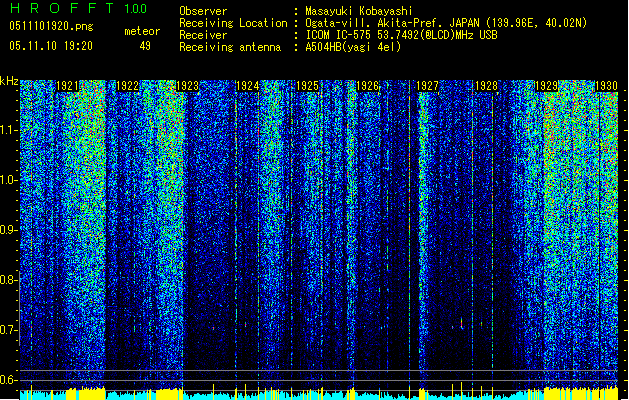Click the 1.1 frequency axis label
This screenshot has height=400, width=629.
point(9,130)
